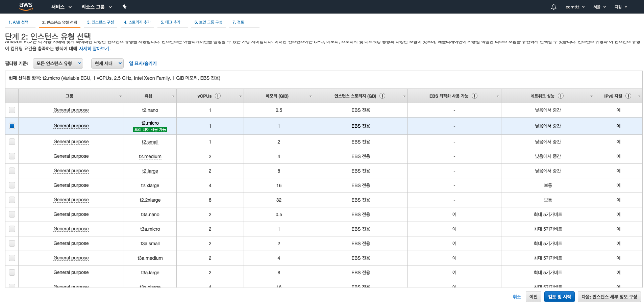
Task: Click the 검토 및 시작 button
Action: [560, 297]
